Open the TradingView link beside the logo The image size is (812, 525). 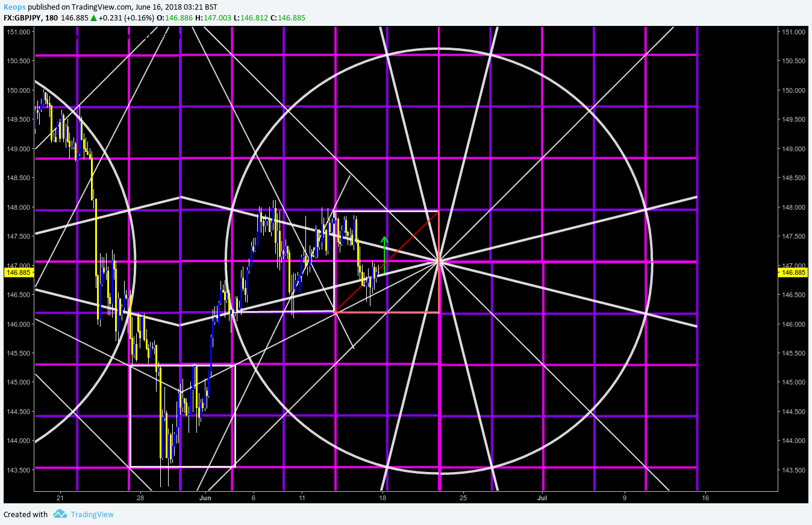click(92, 514)
